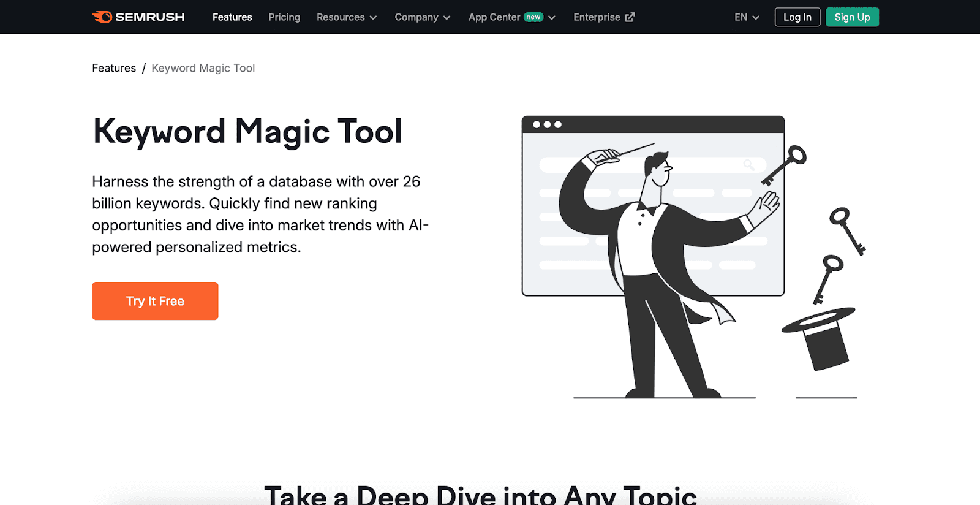Expand the App Center menu chevron
The width and height of the screenshot is (980, 505).
552,18
